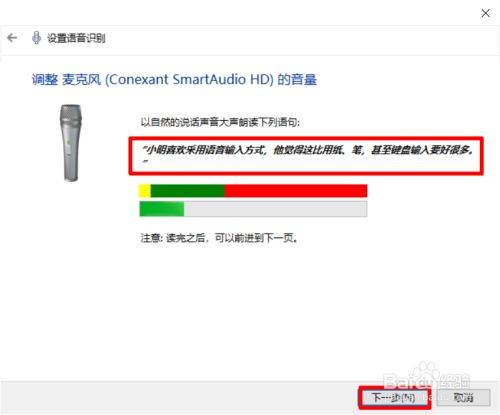
Task: Close the speech recognition setup window
Action: (486, 13)
